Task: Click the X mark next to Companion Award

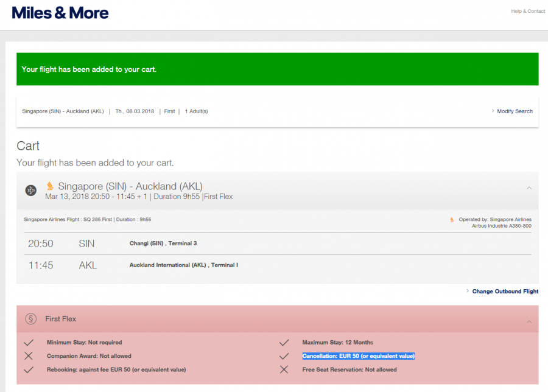Action: 29,356
